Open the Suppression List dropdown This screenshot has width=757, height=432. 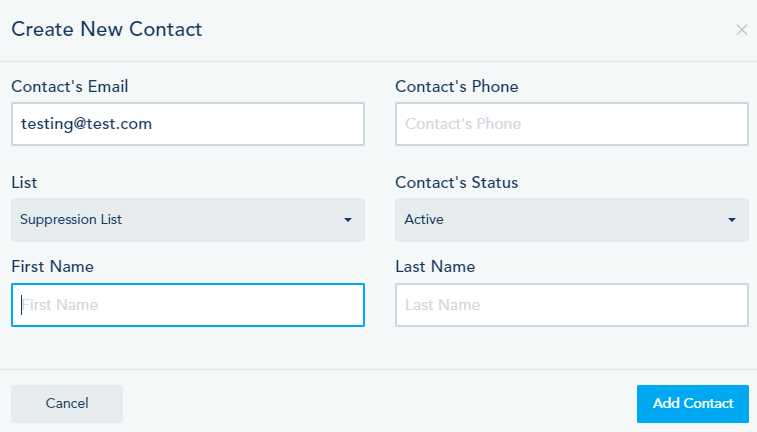click(x=187, y=220)
